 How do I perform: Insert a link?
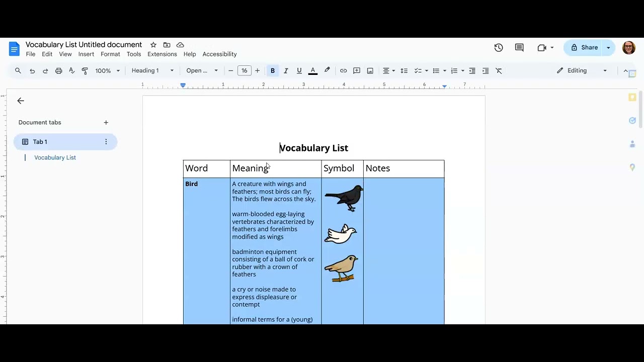click(x=343, y=71)
